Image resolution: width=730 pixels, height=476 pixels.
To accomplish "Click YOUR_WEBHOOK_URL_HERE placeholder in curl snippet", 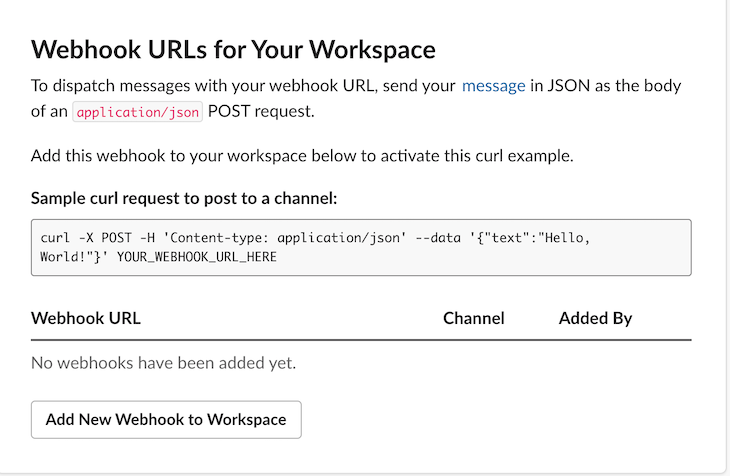I will [x=196, y=257].
